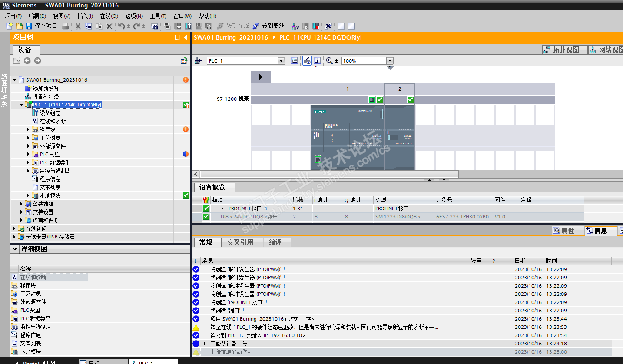The image size is (623, 364).
Task: Click the show module labels icon in device view
Action: click(307, 61)
